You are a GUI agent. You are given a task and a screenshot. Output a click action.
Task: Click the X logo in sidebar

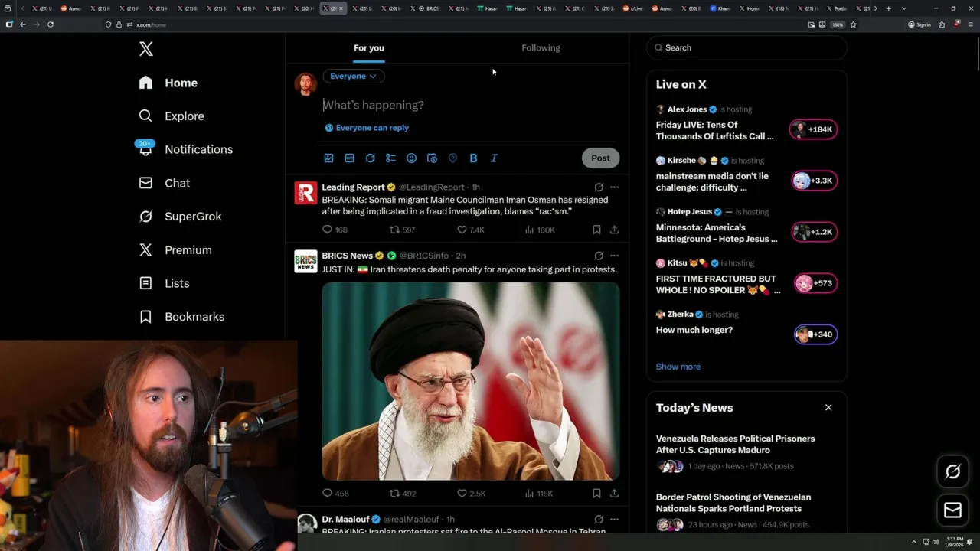click(146, 49)
